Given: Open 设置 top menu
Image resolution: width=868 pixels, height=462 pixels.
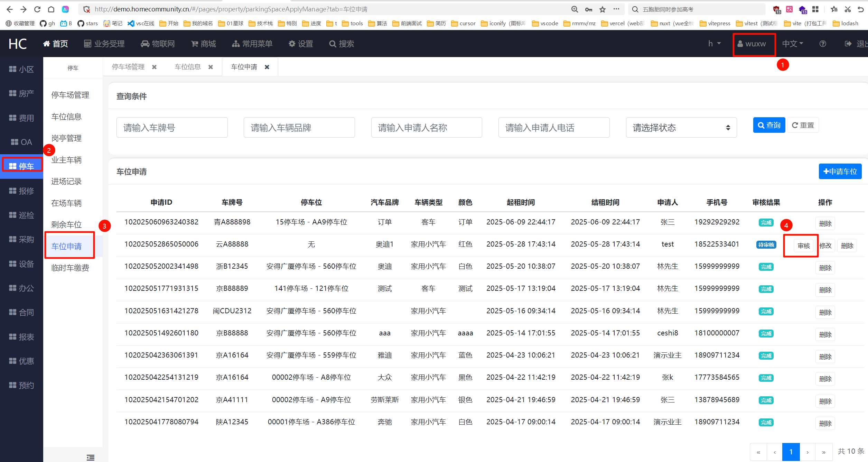Looking at the screenshot, I should coord(301,44).
